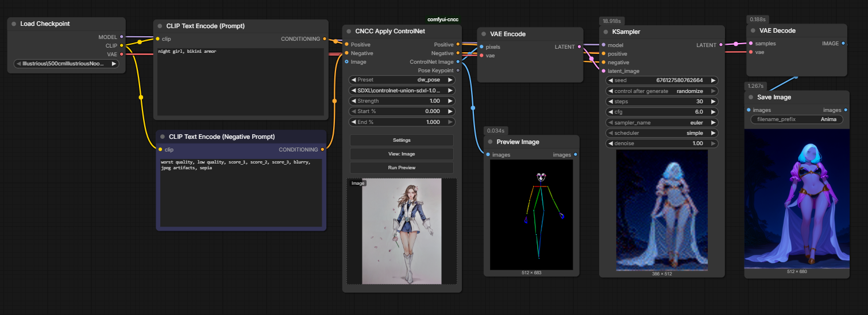Viewport: 868px width, 315px height.
Task: Collapse the VAE Decode node title dot
Action: pyautogui.click(x=753, y=30)
